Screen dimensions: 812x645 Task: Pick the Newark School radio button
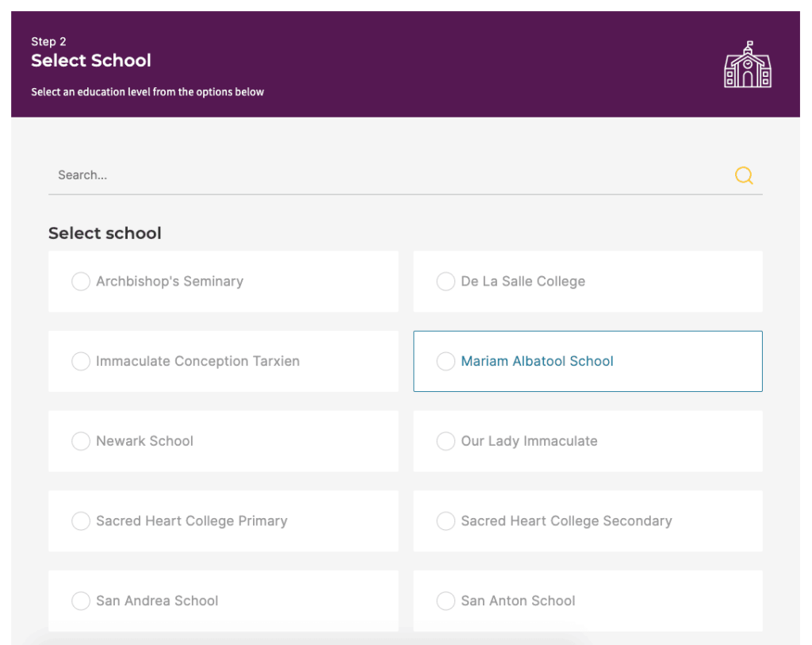pos(81,441)
